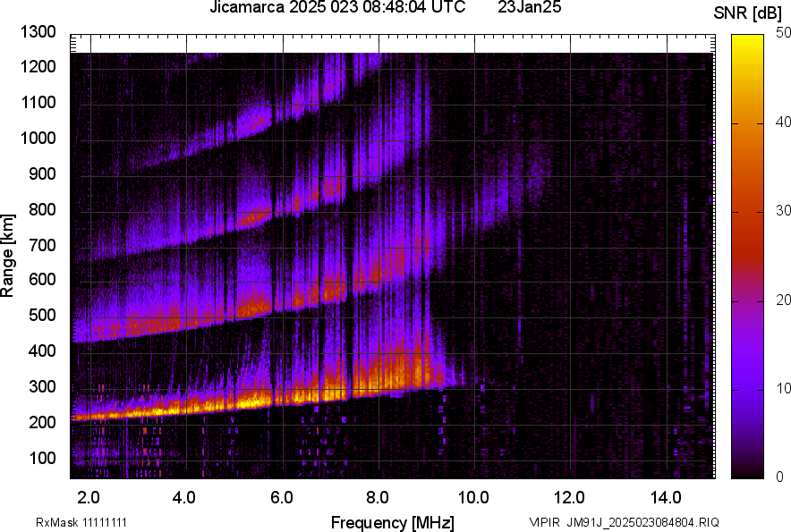
Task: Click the Jicamarca timestamp title text
Action: coord(336,8)
